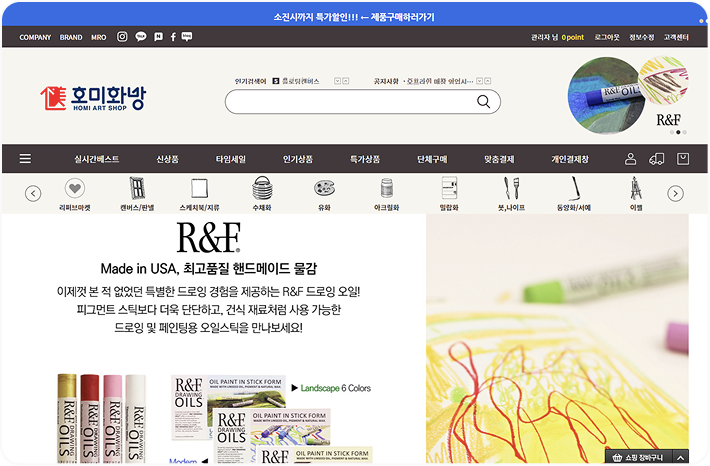Click the 로그아웃 link
The image size is (710, 466).
click(606, 37)
